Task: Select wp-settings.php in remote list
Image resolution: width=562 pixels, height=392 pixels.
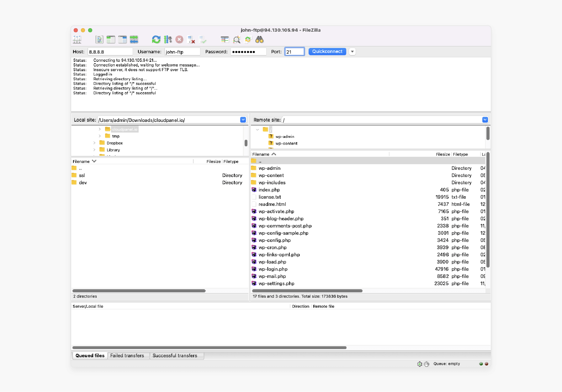Action: pos(368,284)
